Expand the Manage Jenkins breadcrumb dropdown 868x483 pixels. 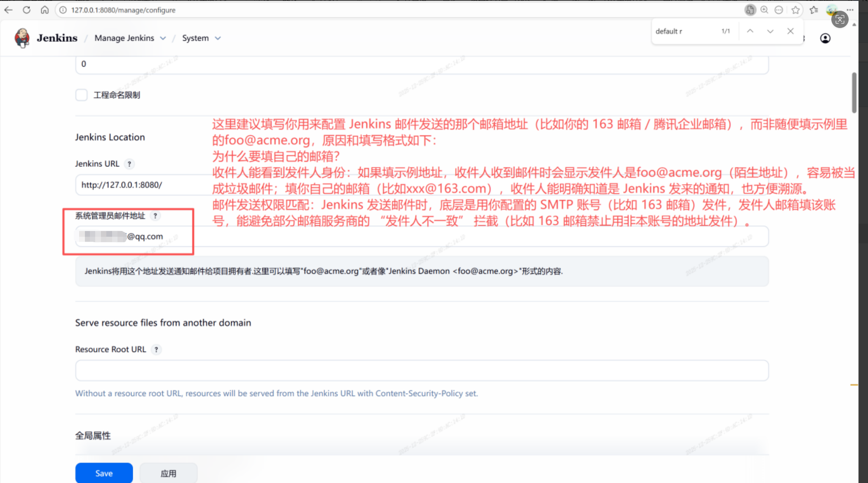tap(163, 38)
